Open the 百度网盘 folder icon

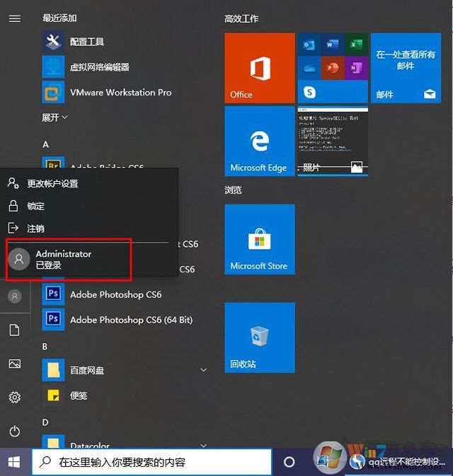[x=53, y=370]
